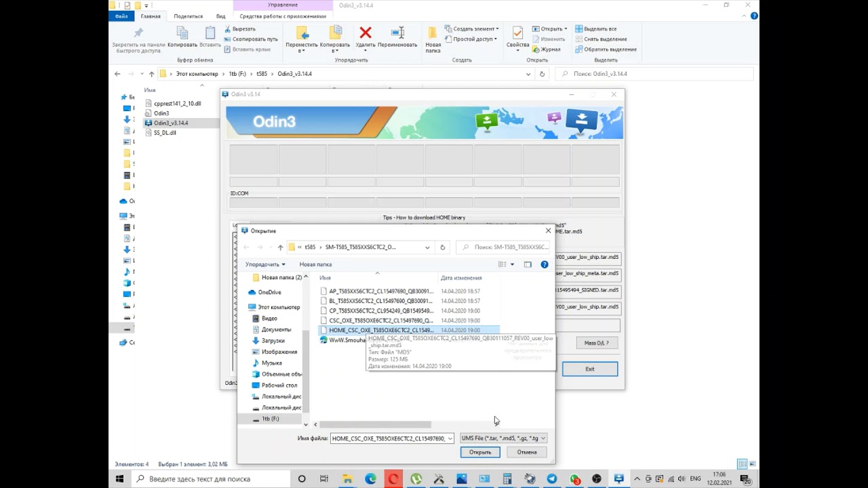Open the Explorer help question mark icon
This screenshot has height=488, width=868.
pyautogui.click(x=755, y=16)
